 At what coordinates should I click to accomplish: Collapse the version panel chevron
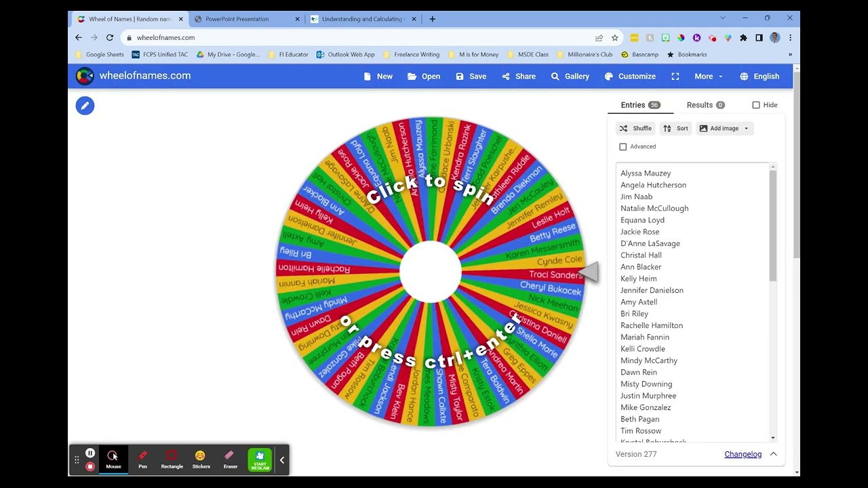click(x=773, y=454)
